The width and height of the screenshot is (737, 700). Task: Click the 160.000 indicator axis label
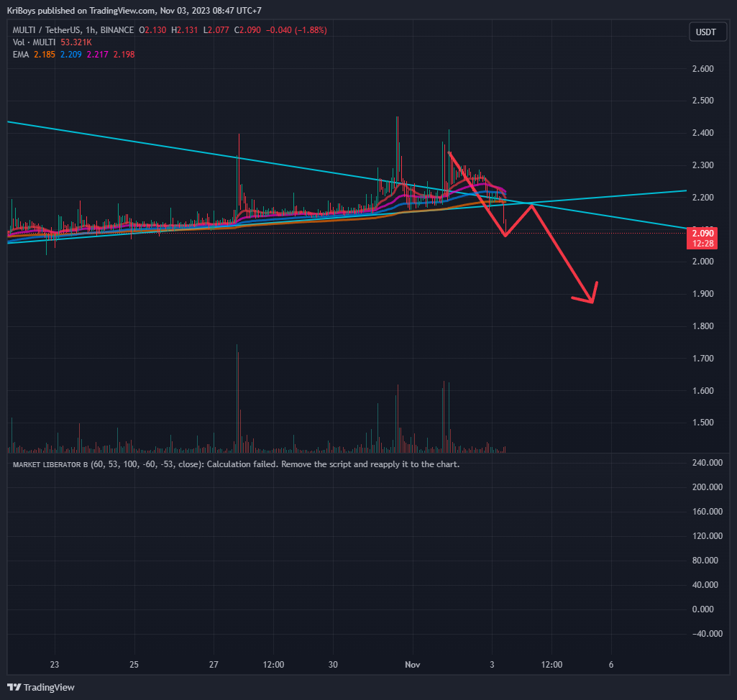(x=708, y=512)
